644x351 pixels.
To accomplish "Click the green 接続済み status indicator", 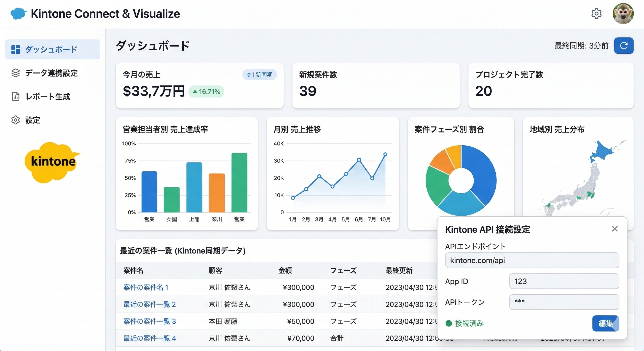I will coord(464,323).
